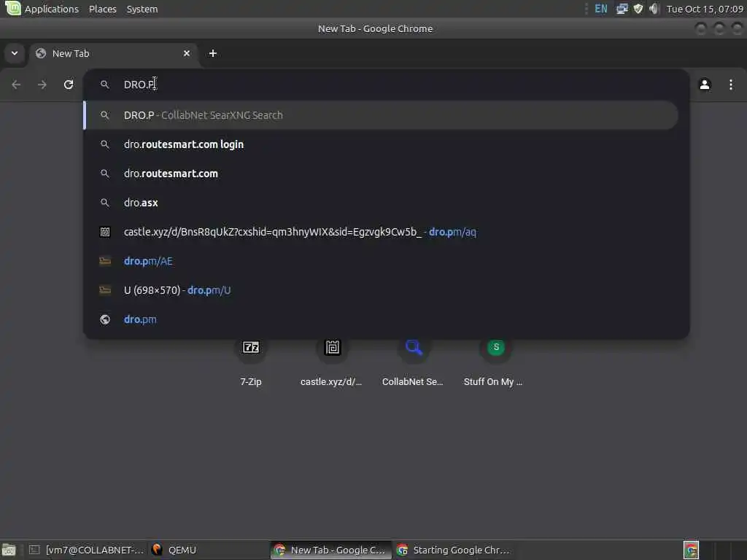
Task: Reload the current page
Action: point(69,85)
